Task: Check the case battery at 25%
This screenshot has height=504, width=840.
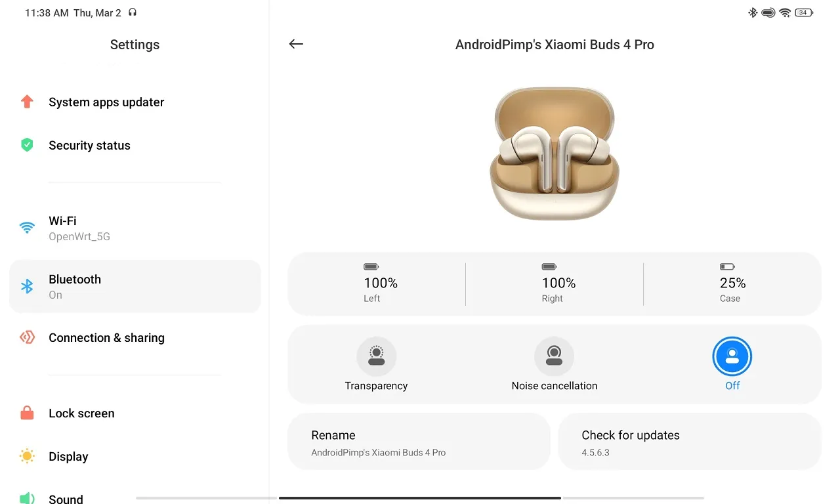Action: coord(732,283)
